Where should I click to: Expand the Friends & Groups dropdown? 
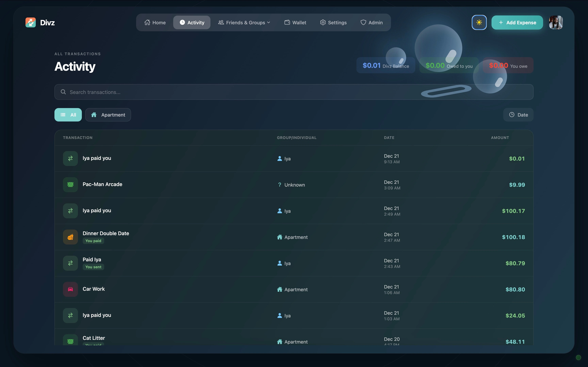[244, 23]
